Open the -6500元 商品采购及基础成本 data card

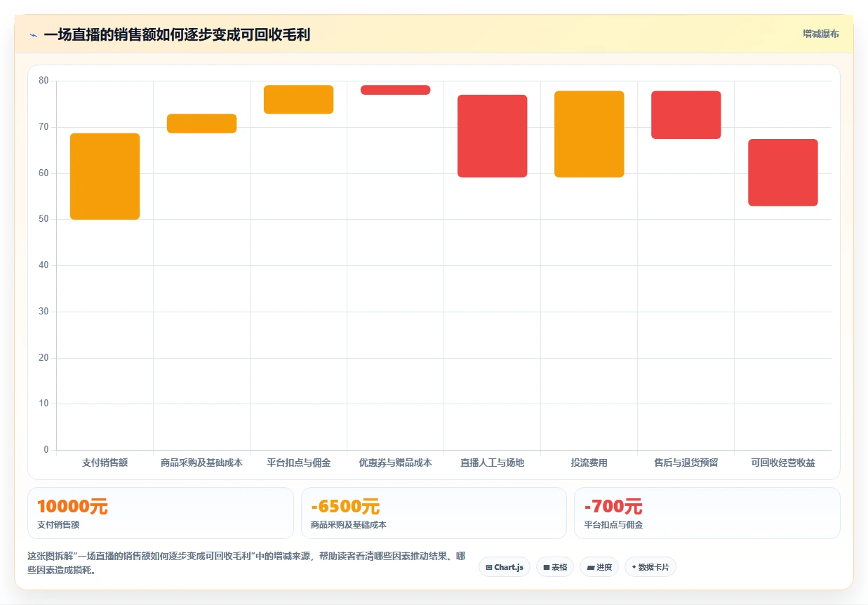(434, 513)
